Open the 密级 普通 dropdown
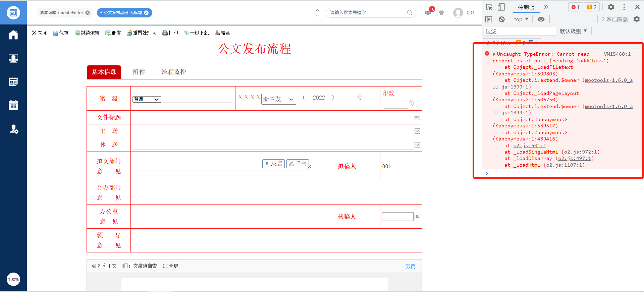 [x=147, y=99]
